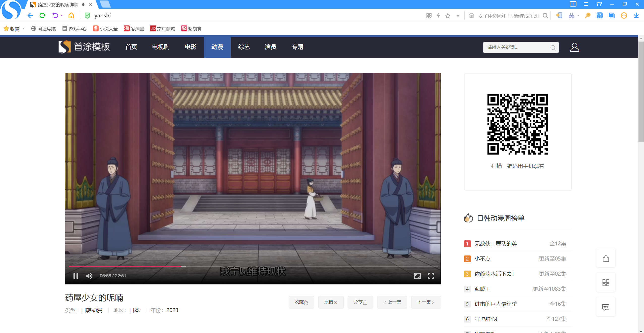This screenshot has height=333, width=644.
Task: Open dropdown arrow next to bookmark star
Action: 458,16
